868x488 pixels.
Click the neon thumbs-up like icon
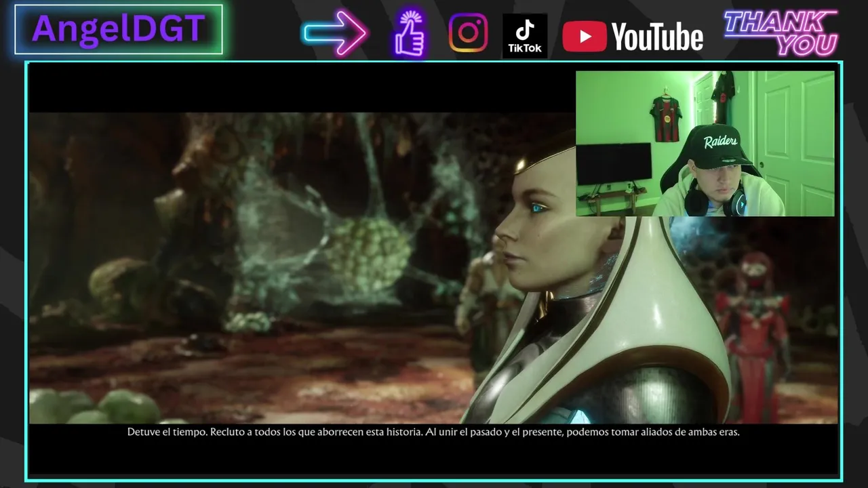pyautogui.click(x=410, y=33)
